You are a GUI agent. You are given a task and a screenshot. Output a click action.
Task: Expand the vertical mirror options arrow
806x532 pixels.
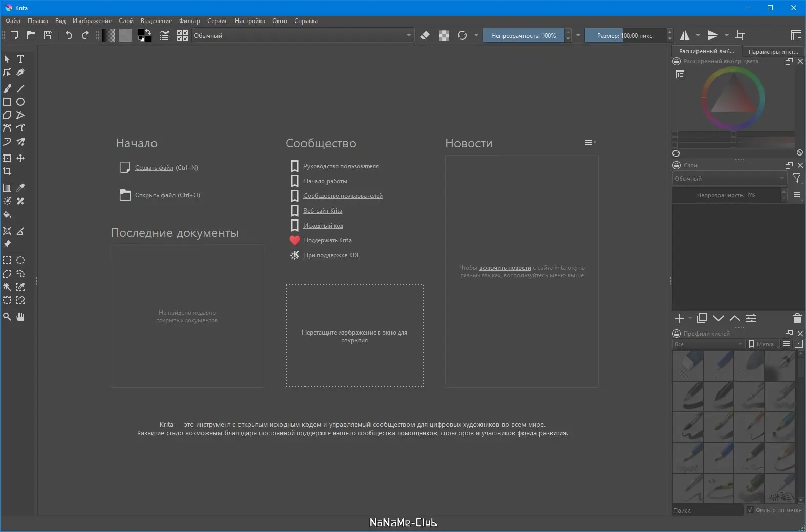pyautogui.click(x=727, y=35)
